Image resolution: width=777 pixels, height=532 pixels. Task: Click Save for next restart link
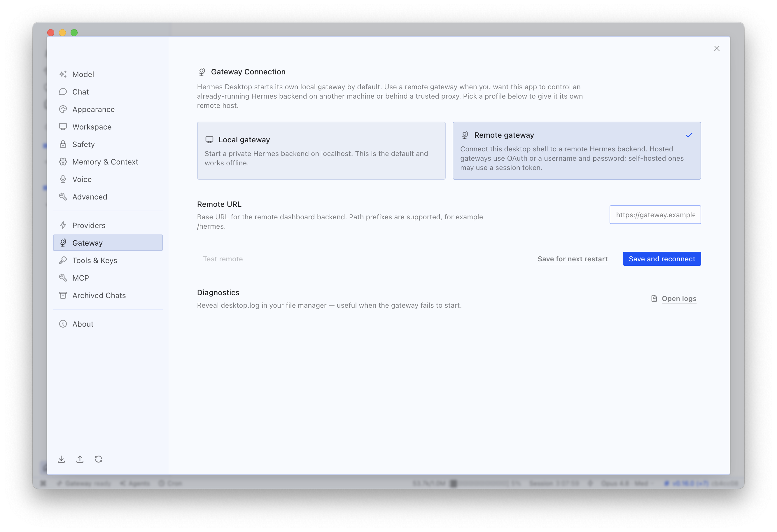(x=572, y=259)
